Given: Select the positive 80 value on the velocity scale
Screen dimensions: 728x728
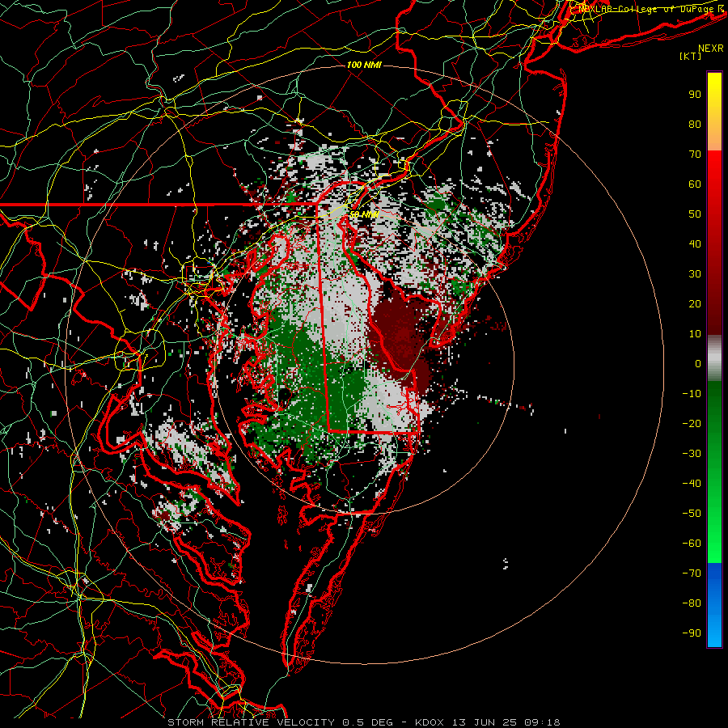Looking at the screenshot, I should click(x=695, y=124).
